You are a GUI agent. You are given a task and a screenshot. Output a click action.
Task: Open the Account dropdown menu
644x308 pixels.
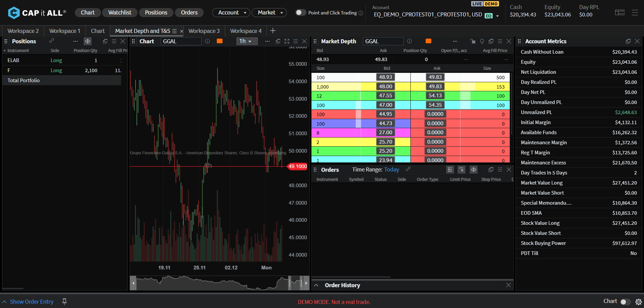point(231,13)
